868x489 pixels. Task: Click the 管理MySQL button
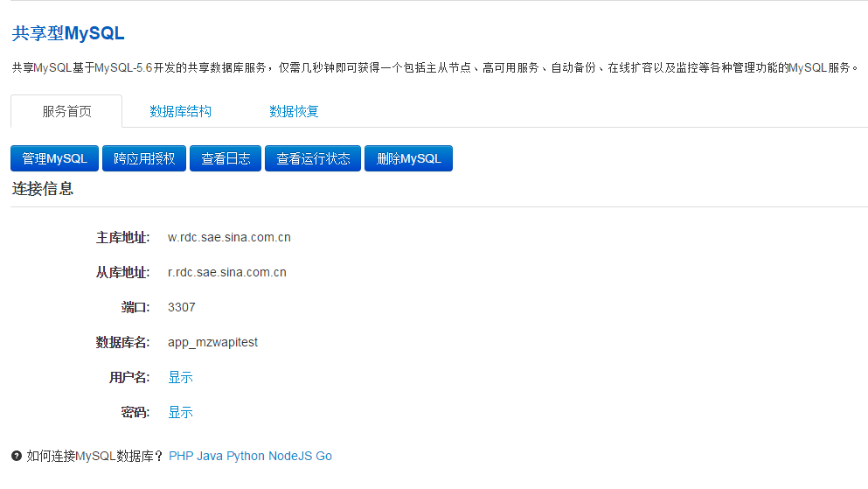tap(55, 158)
